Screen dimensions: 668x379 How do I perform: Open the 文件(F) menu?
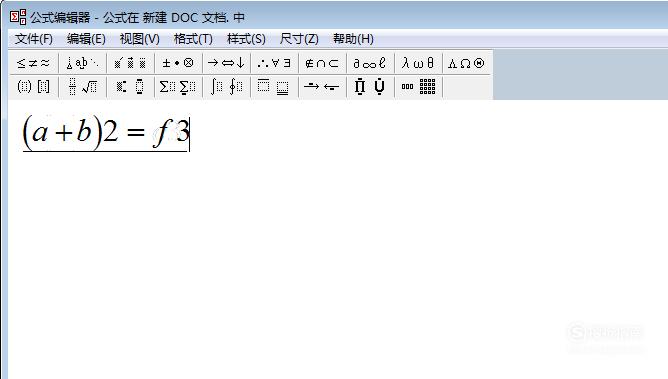point(34,39)
